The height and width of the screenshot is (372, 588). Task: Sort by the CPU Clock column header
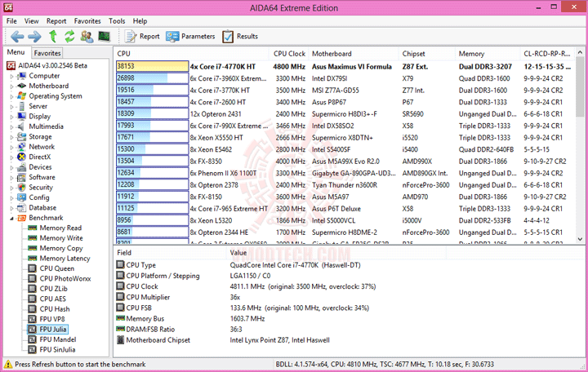289,54
